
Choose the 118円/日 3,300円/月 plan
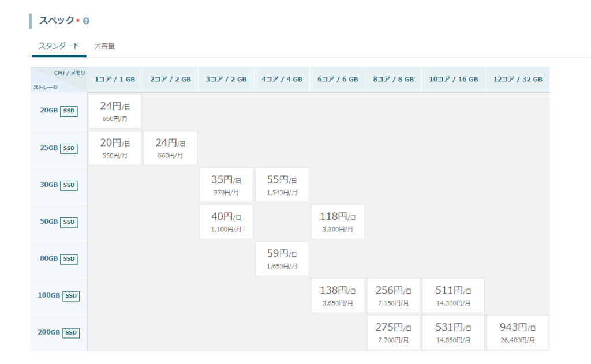click(338, 222)
